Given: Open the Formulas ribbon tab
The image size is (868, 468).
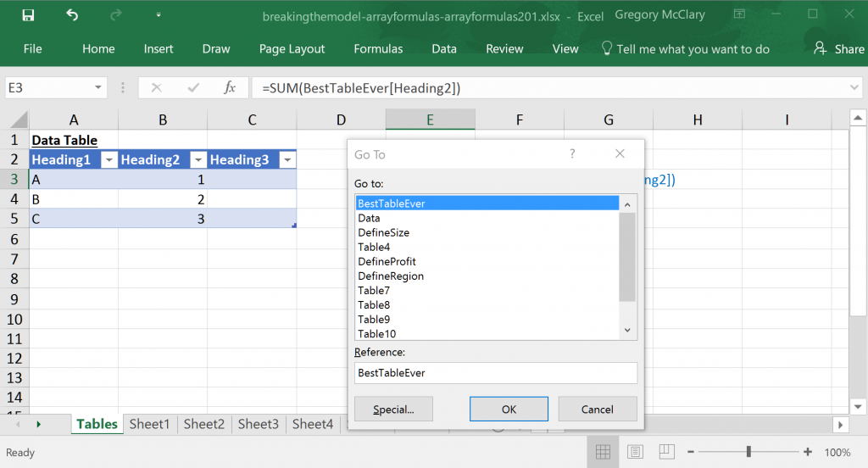Looking at the screenshot, I should [x=378, y=49].
